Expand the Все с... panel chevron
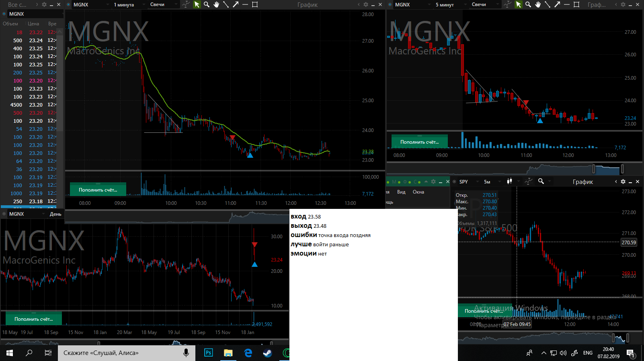644x361 pixels. [x=37, y=4]
